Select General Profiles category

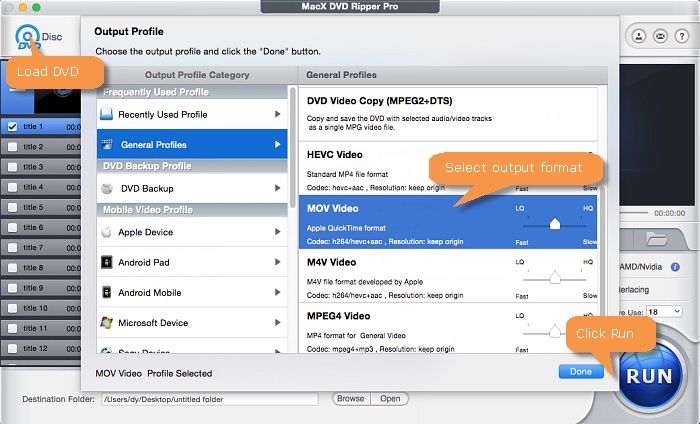192,144
